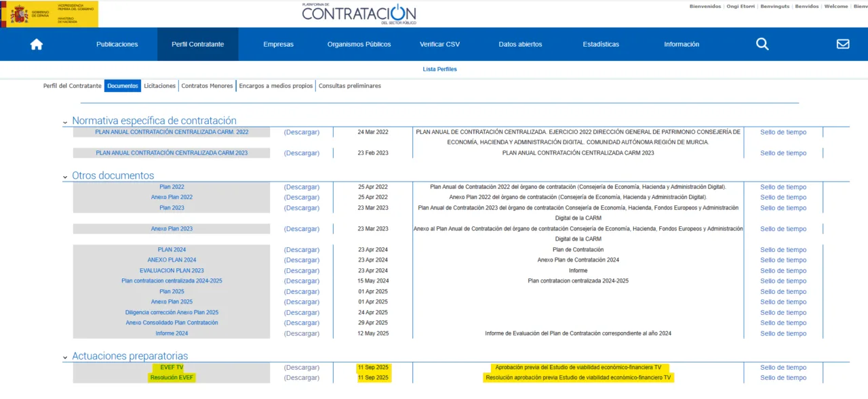Open Sello de tiempo for Resolución EVEF
Screen dimensions: 868x399
pos(783,378)
